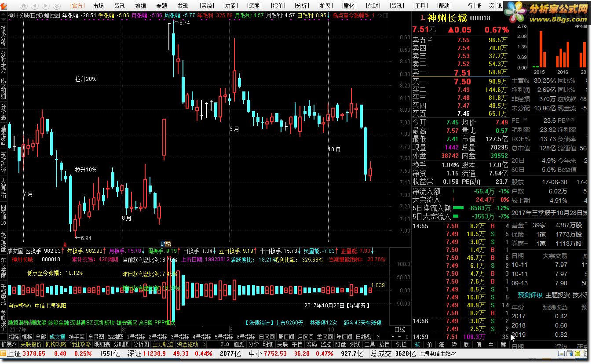The width and height of the screenshot is (592, 364).
Task: Click the + zoom button beside the indicator tabs
Action: coord(393,337)
